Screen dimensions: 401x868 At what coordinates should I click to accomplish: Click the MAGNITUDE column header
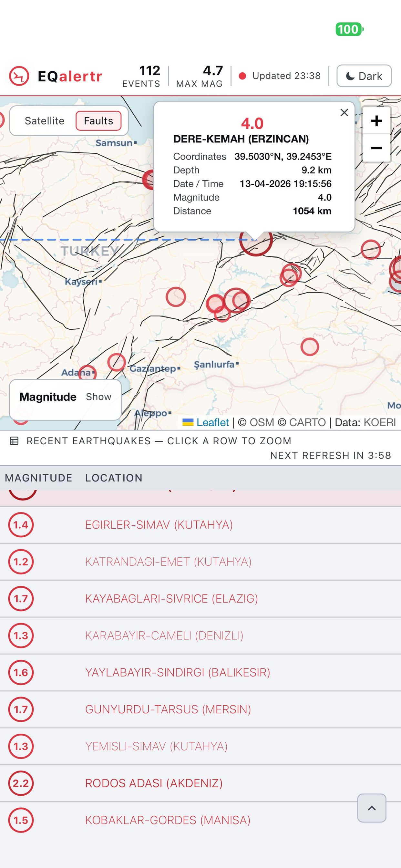point(38,478)
